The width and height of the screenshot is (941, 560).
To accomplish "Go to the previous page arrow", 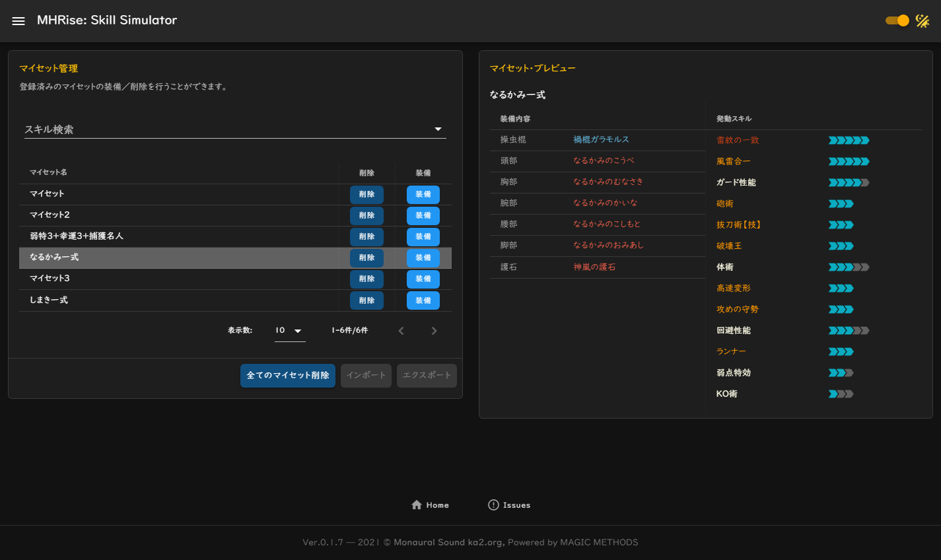I will 401,331.
